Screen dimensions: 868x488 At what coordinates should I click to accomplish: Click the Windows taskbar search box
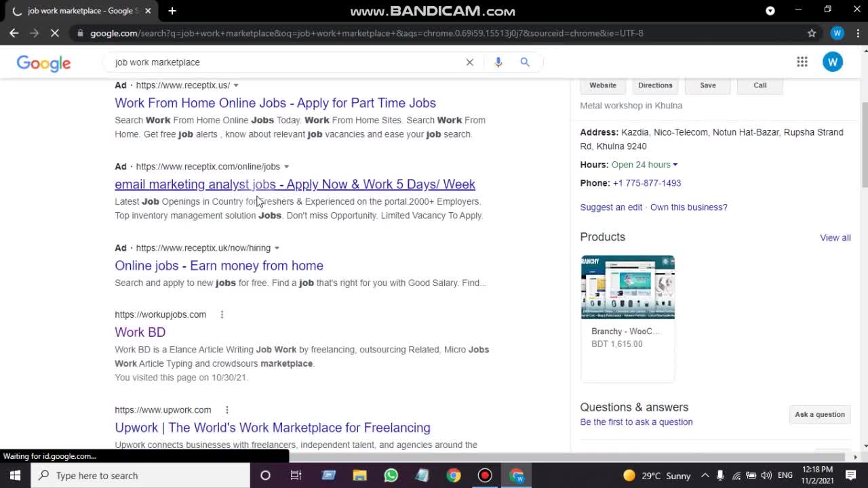pyautogui.click(x=140, y=475)
